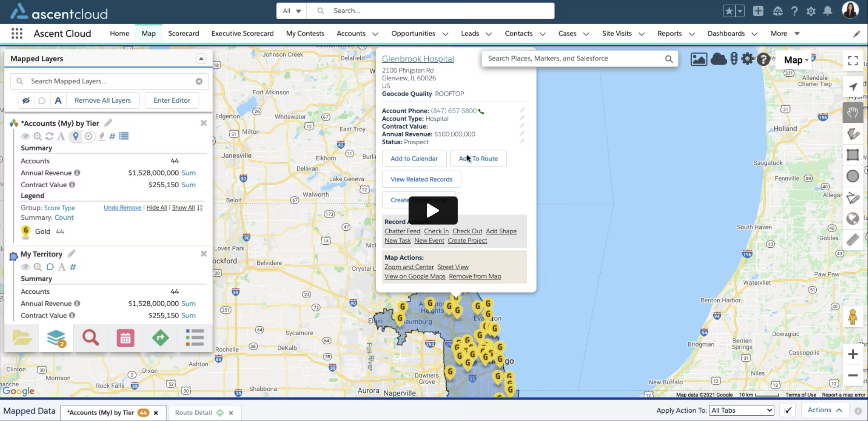Open the folders tab in Mapped Layers
The image size is (868, 421).
[22, 338]
